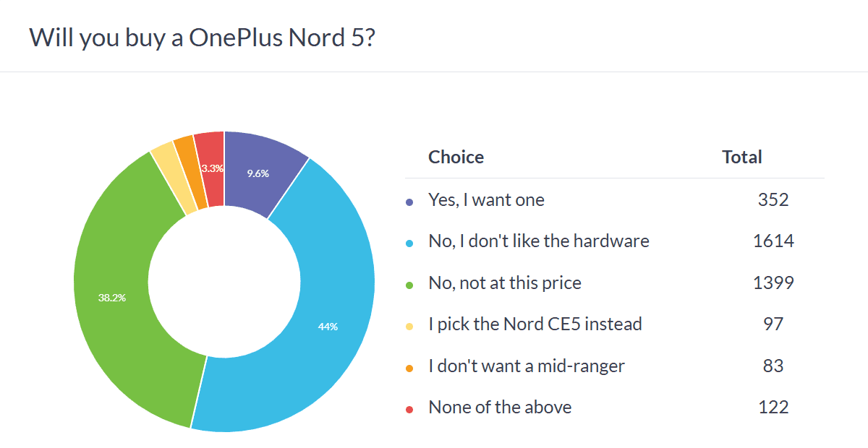Click the 1614 total vote count

(x=773, y=241)
